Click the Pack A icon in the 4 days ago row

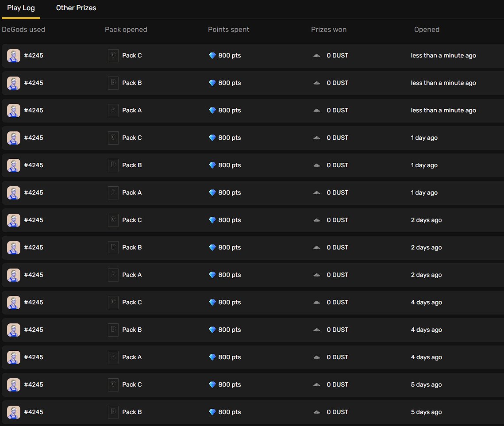[113, 357]
